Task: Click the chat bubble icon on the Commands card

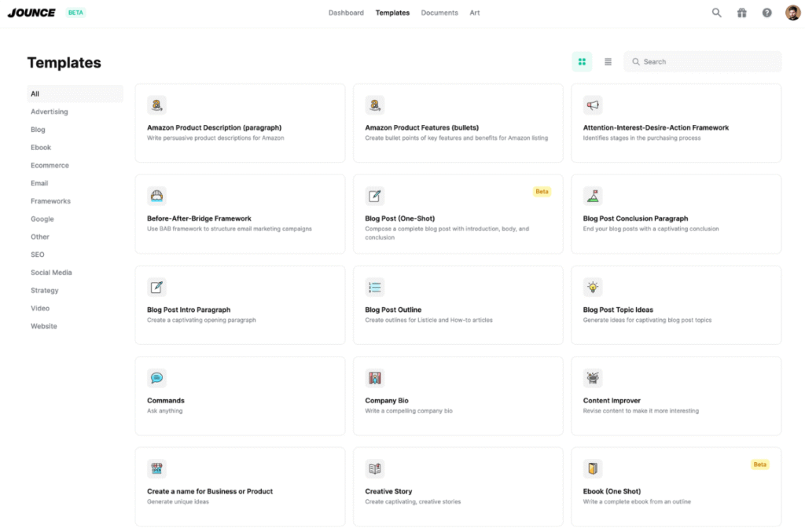Action: tap(157, 377)
